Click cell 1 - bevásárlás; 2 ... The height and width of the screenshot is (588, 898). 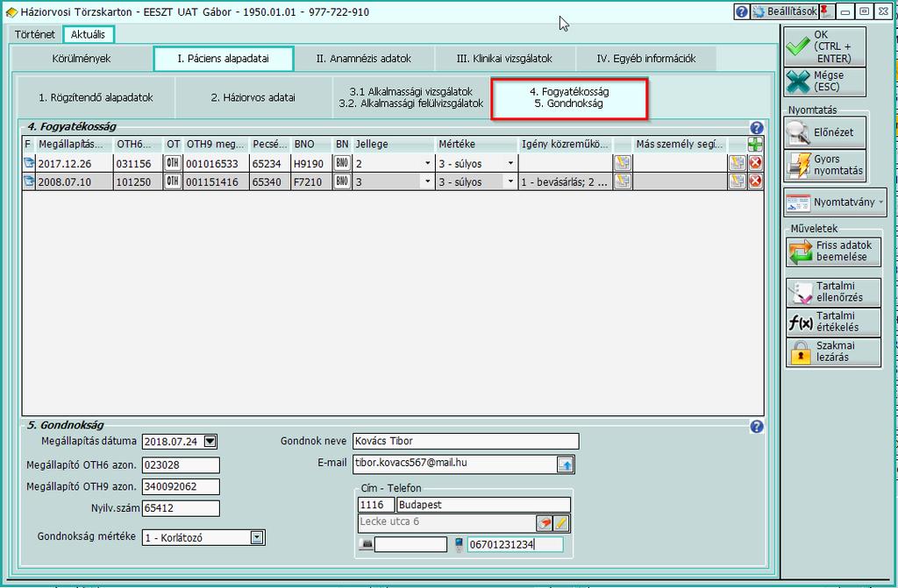[x=565, y=182]
